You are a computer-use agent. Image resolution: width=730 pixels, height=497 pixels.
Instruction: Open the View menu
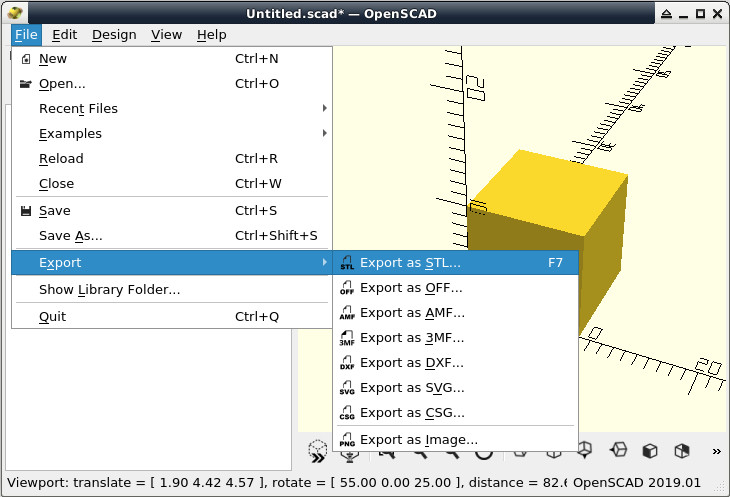click(x=166, y=35)
